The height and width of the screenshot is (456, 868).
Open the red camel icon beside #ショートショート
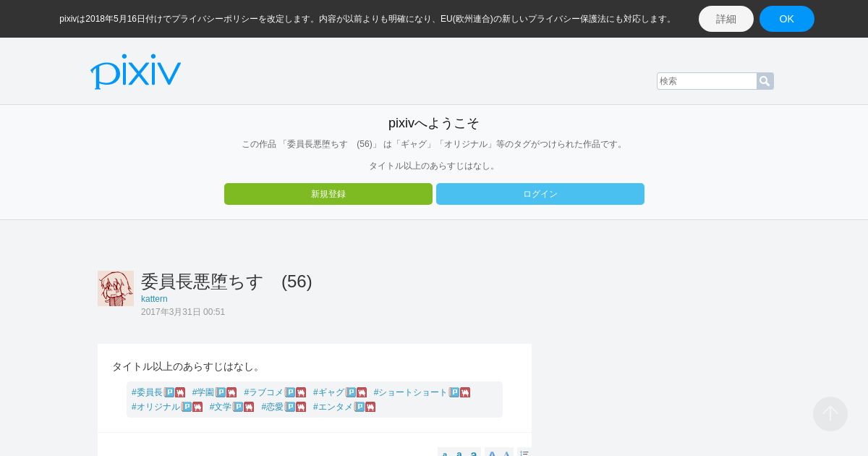(x=465, y=392)
